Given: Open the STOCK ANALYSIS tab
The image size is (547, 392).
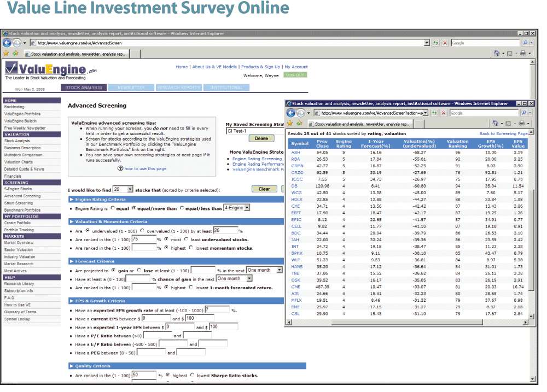Looking at the screenshot, I should coord(84,87).
